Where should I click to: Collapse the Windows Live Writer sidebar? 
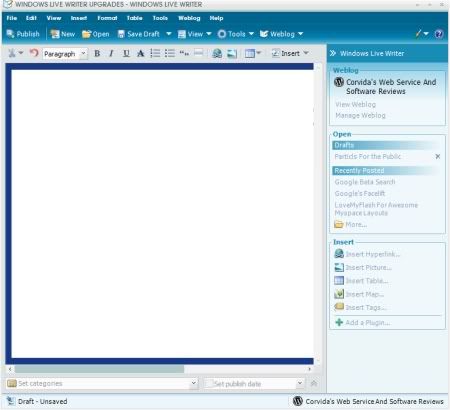[x=333, y=53]
